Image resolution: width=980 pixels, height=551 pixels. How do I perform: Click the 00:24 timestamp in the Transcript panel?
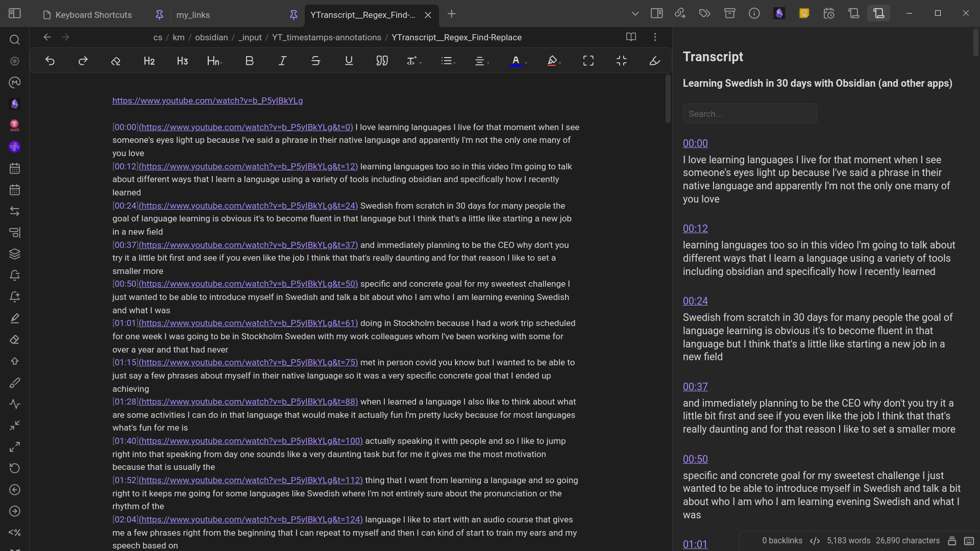pos(695,301)
